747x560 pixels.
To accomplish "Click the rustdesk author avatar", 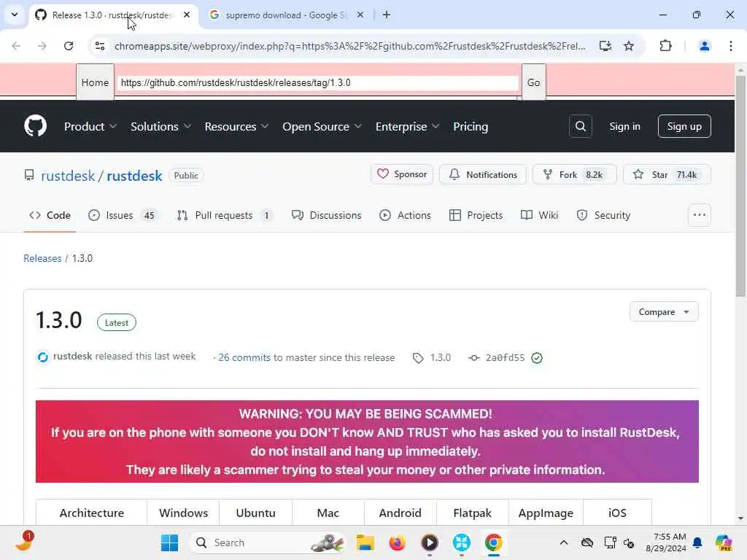I will coord(43,357).
